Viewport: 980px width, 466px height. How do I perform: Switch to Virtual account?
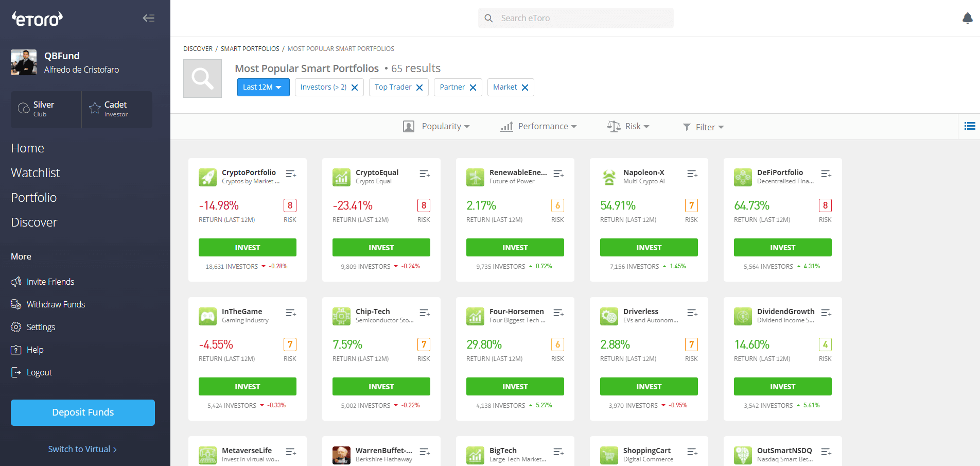[82, 449]
